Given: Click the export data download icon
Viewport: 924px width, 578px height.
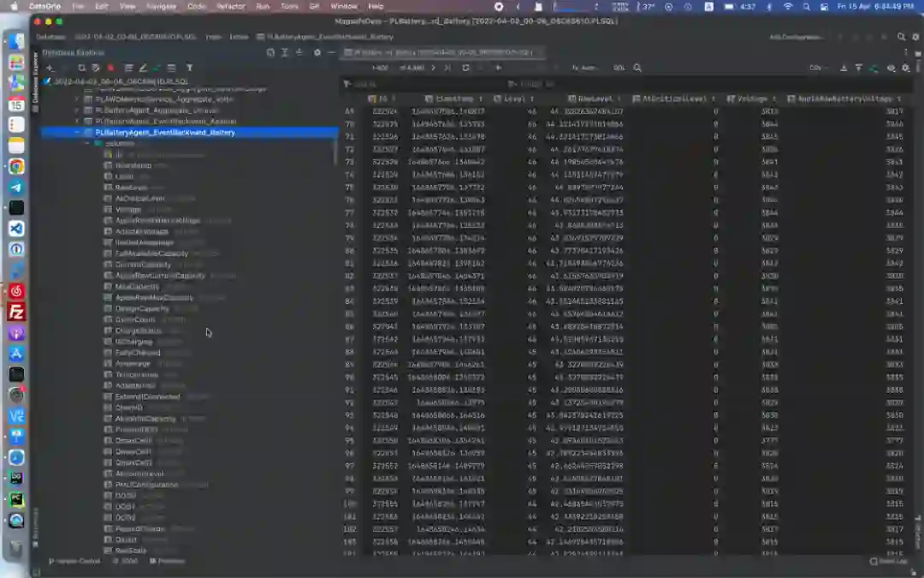Looking at the screenshot, I should 844,68.
